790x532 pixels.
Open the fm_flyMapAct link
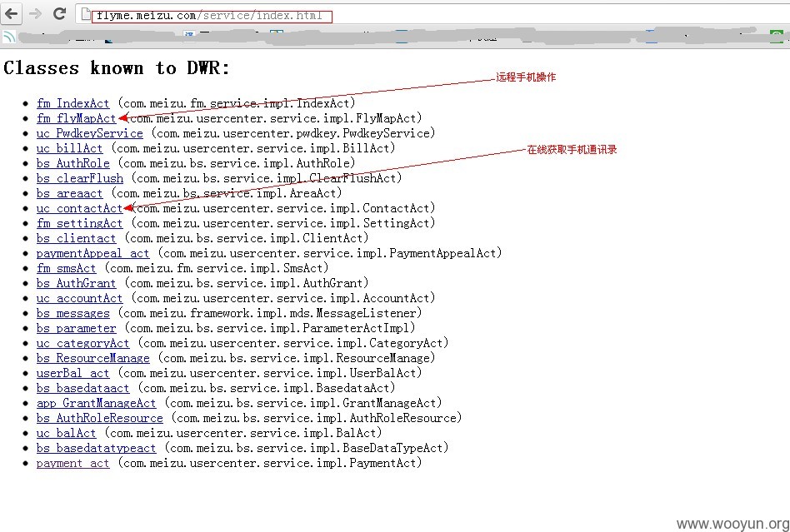pyautogui.click(x=76, y=119)
